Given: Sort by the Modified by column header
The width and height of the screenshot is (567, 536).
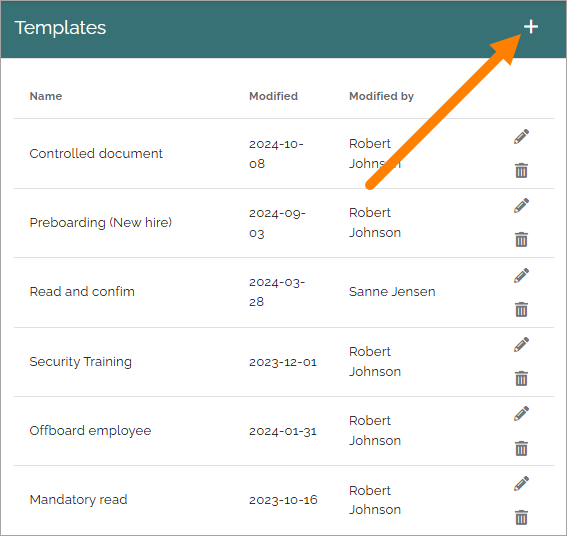Looking at the screenshot, I should (381, 96).
